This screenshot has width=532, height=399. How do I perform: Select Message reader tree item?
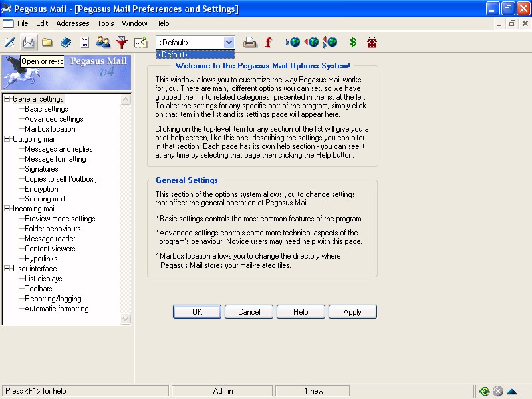click(x=51, y=239)
